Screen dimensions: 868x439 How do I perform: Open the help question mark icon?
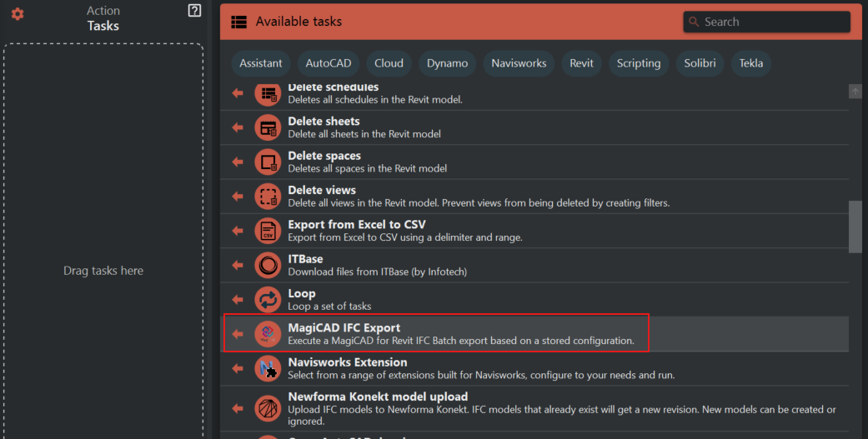click(194, 11)
